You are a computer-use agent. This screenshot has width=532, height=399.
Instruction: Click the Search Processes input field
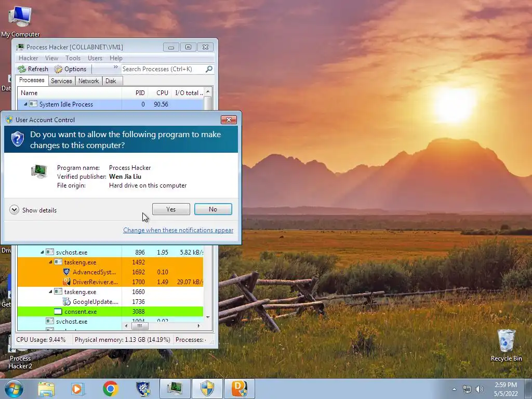tap(164, 69)
